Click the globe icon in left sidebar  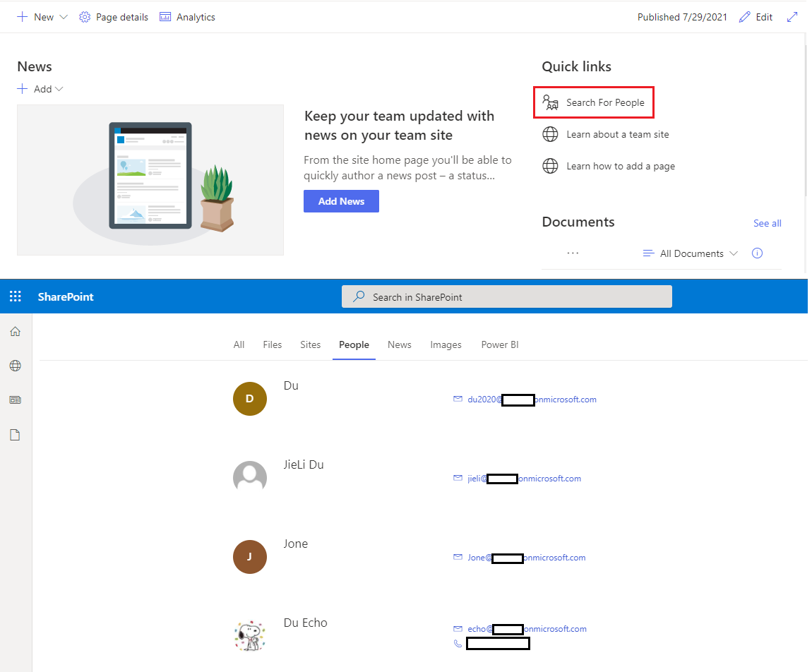click(15, 365)
